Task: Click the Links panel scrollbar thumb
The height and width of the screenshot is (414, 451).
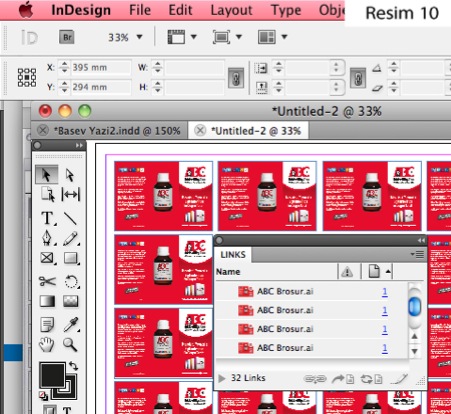Action: click(415, 306)
